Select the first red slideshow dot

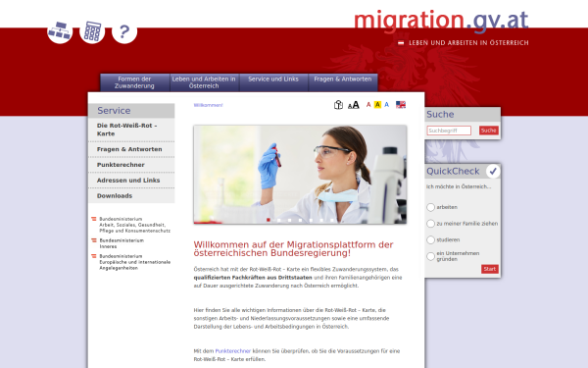tap(269, 220)
